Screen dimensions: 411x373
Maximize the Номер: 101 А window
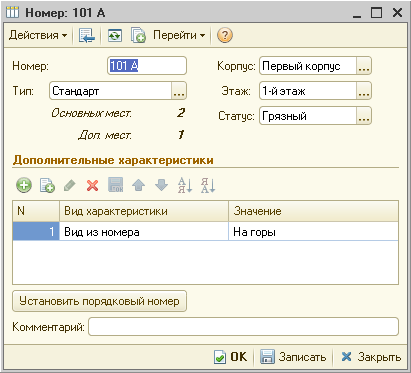pyautogui.click(x=377, y=13)
